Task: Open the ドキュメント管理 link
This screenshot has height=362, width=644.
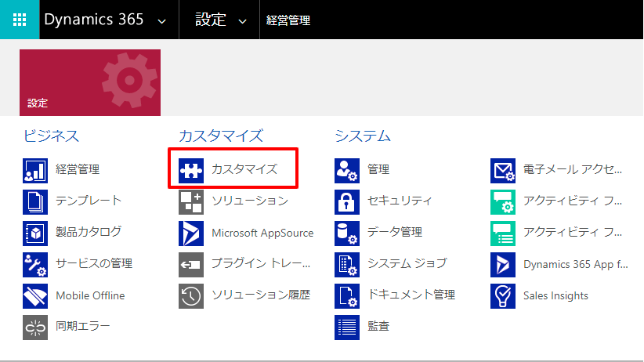Action: [411, 295]
